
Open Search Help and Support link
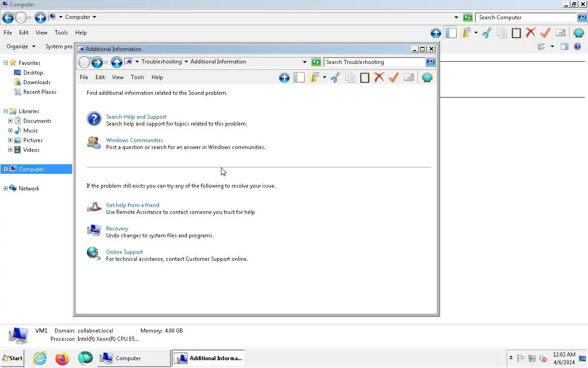click(x=136, y=117)
